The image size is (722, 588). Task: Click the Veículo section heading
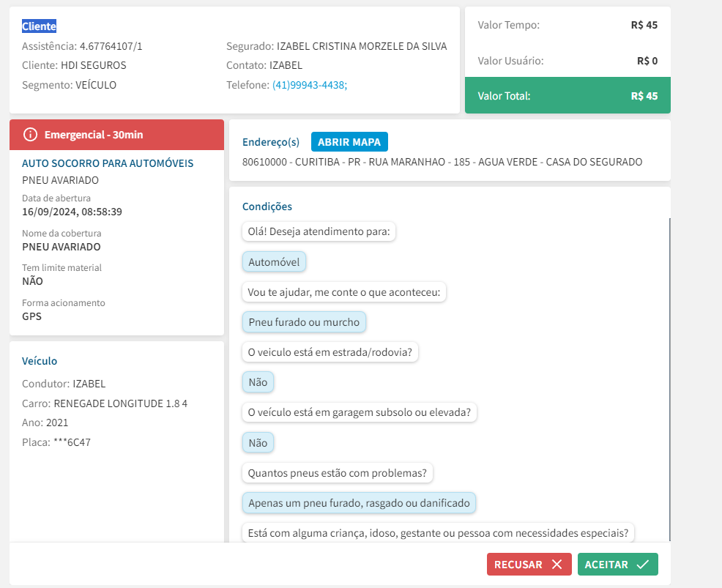[40, 361]
